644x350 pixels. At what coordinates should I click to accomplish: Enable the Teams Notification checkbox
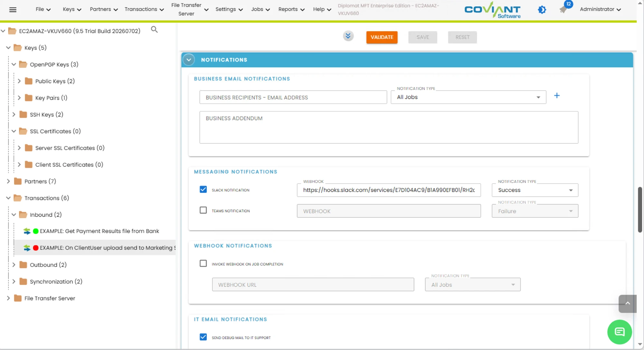point(203,210)
